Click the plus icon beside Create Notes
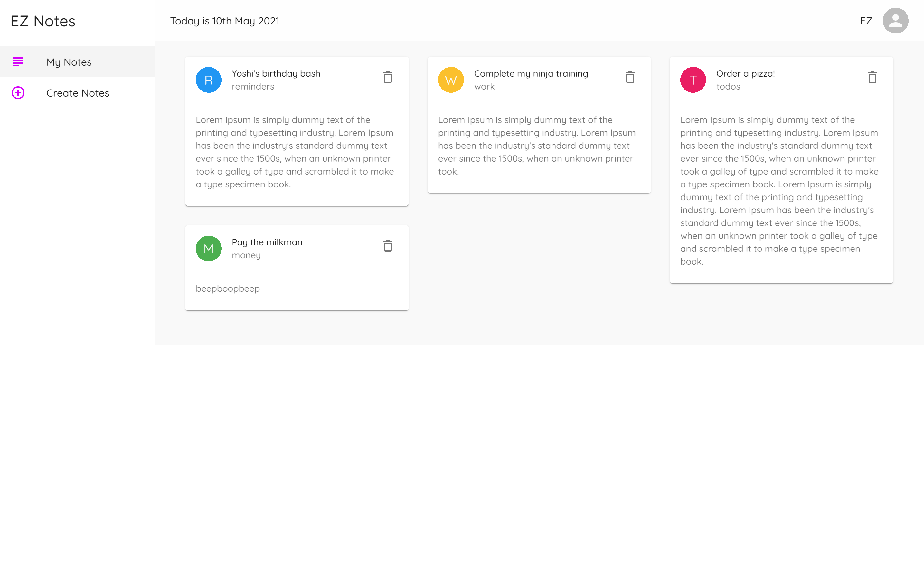Viewport: 924px width, 566px height. point(18,93)
